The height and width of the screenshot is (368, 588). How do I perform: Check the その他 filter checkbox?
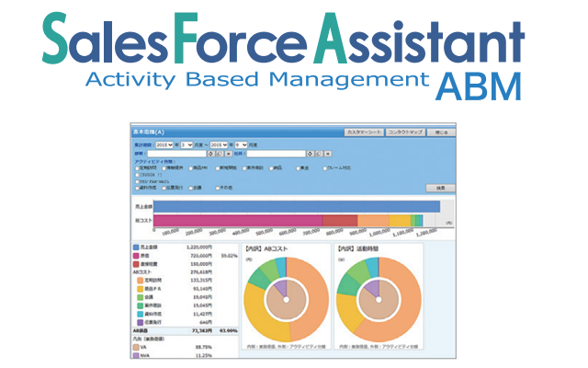(x=218, y=188)
